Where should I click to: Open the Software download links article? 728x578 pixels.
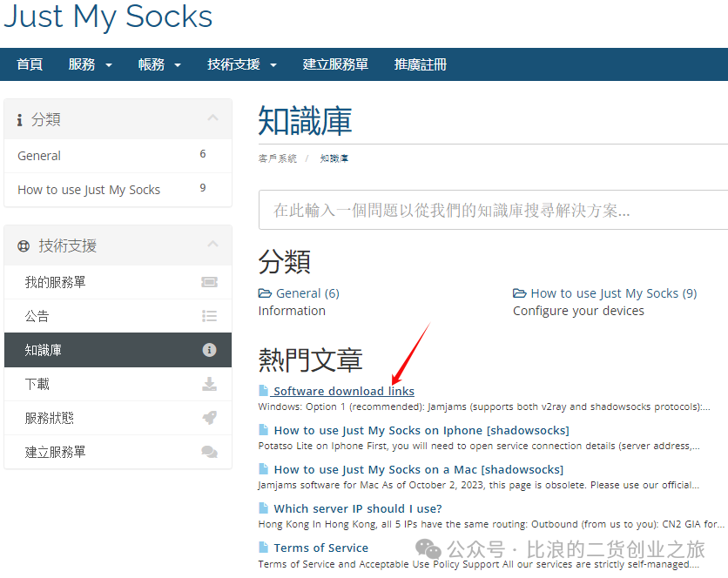tap(344, 392)
